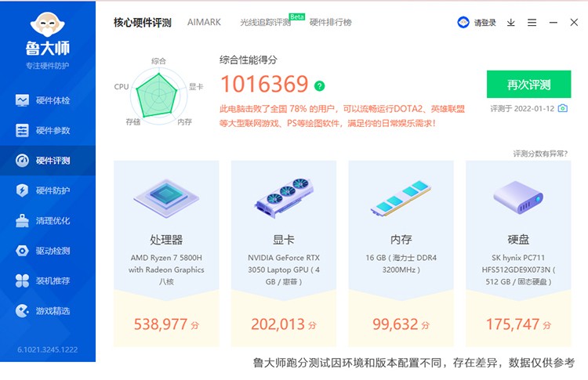
Task: Click the version number 6.1021.3245.1222
Action: [x=48, y=349]
